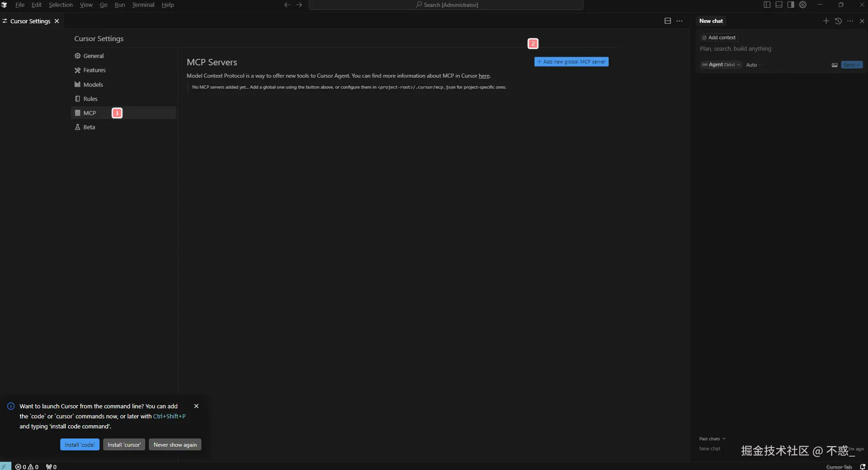Screen dimensions: 868x470
Task: Open settings via the title bar gear
Action: coord(803,5)
